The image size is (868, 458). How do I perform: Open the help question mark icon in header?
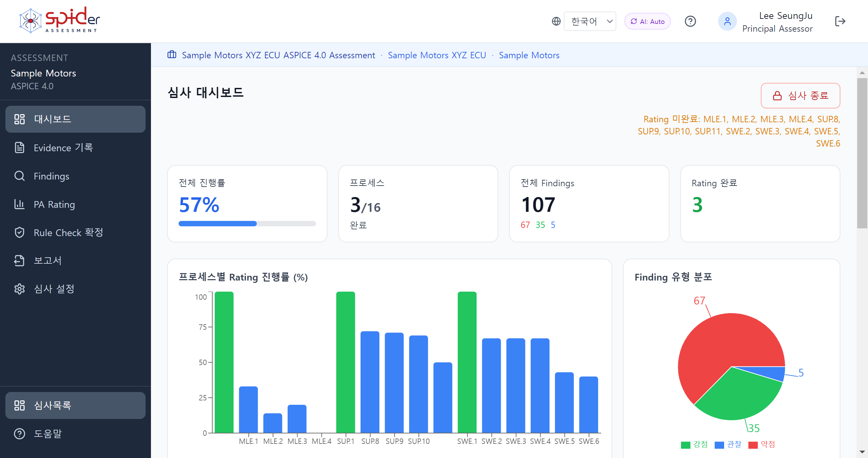point(690,21)
